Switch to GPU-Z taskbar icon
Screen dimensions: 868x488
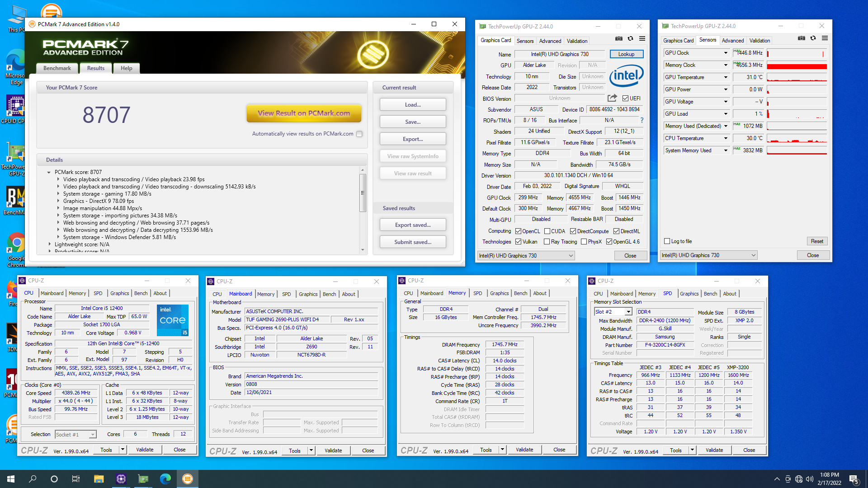click(x=143, y=479)
